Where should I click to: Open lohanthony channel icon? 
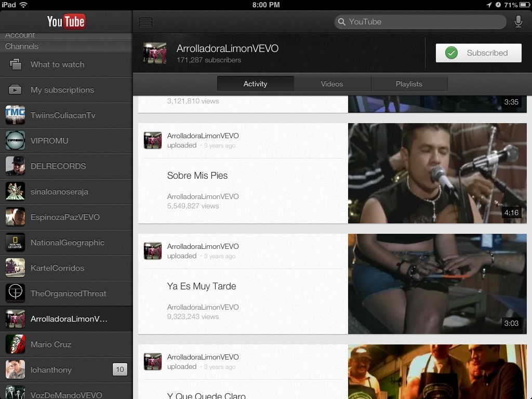15,369
